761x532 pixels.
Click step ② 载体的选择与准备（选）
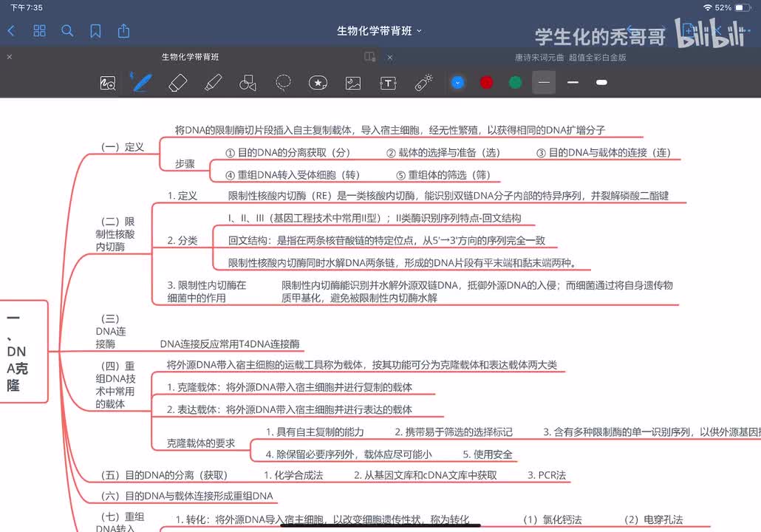pos(443,152)
